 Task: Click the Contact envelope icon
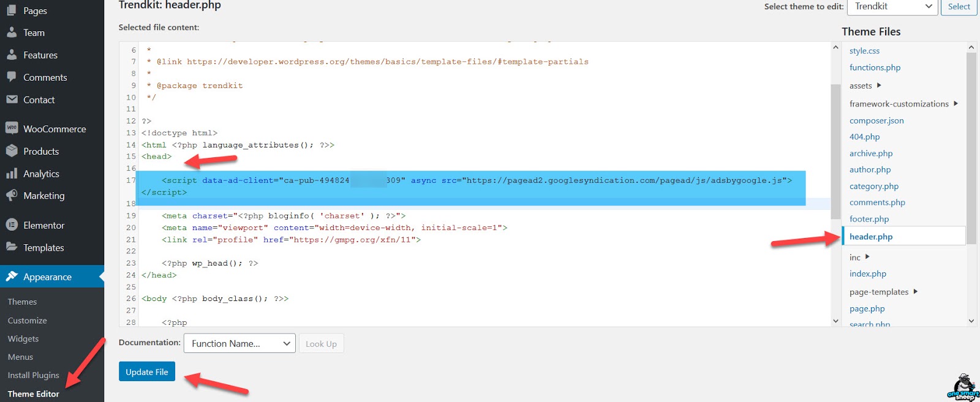click(x=12, y=99)
